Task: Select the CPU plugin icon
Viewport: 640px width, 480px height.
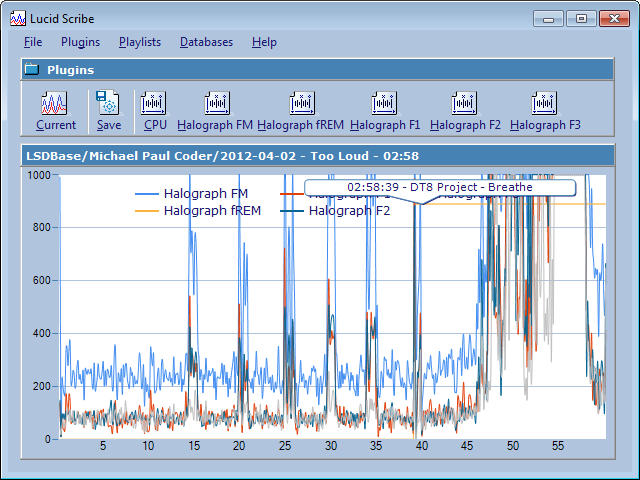Action: (x=154, y=103)
